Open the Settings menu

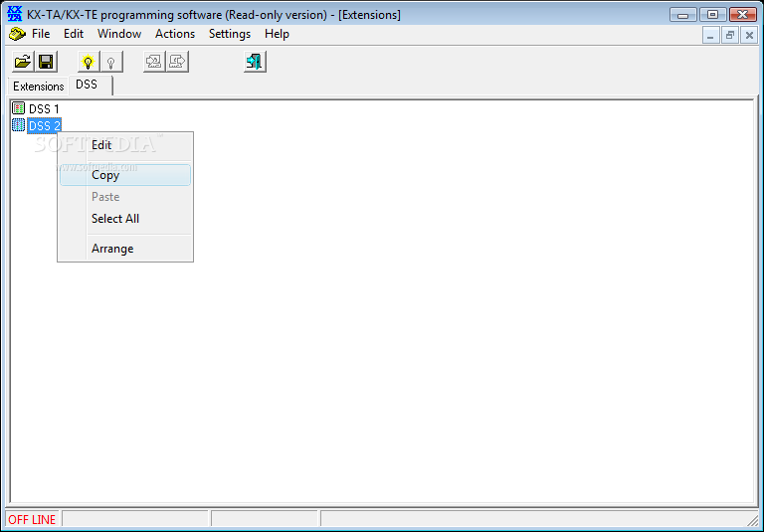[230, 34]
